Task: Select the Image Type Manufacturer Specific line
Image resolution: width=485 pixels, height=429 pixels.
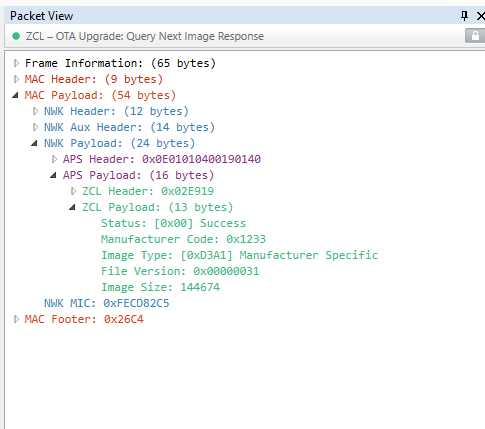Action: pos(239,255)
